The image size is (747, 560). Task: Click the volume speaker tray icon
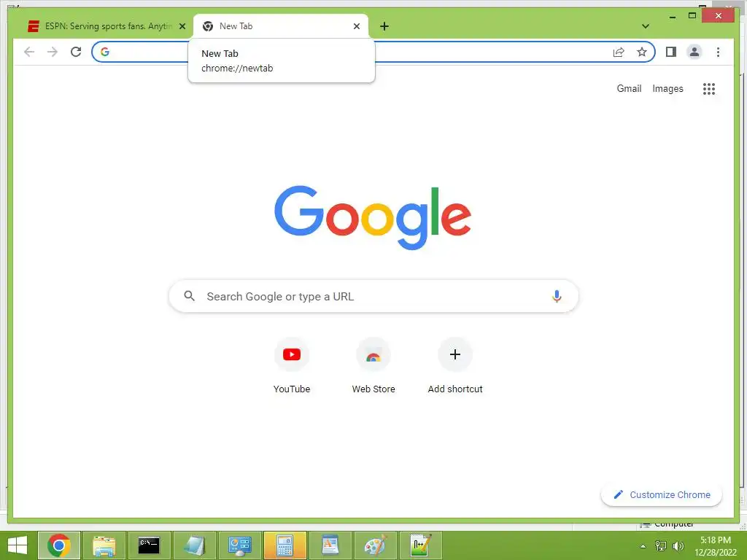coord(678,546)
